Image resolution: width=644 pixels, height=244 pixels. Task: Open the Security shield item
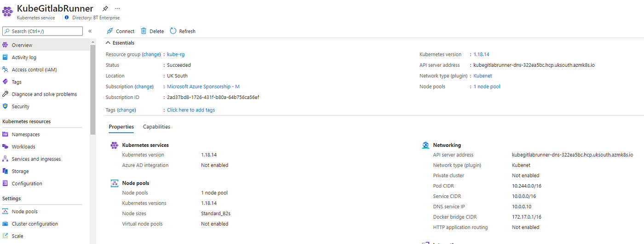click(x=21, y=106)
